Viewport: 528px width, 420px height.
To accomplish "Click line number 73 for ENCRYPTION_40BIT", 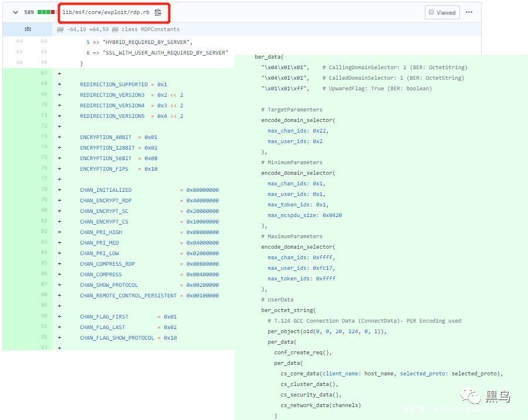I will pyautogui.click(x=44, y=137).
